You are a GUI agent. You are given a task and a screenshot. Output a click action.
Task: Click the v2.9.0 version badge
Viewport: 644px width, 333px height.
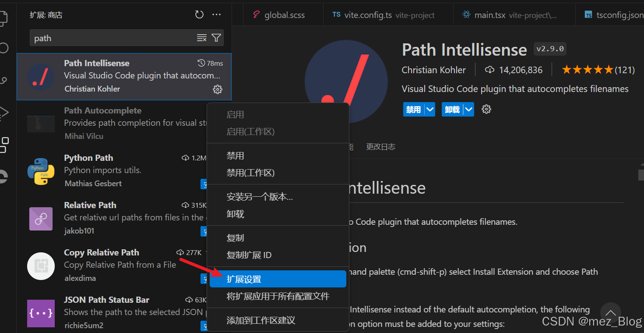click(x=550, y=49)
